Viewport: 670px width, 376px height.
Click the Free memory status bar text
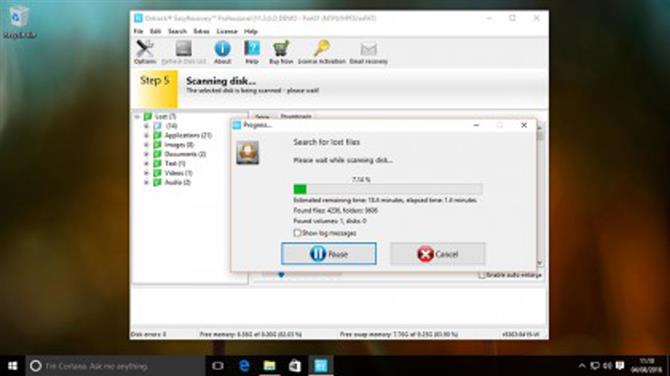(x=251, y=334)
